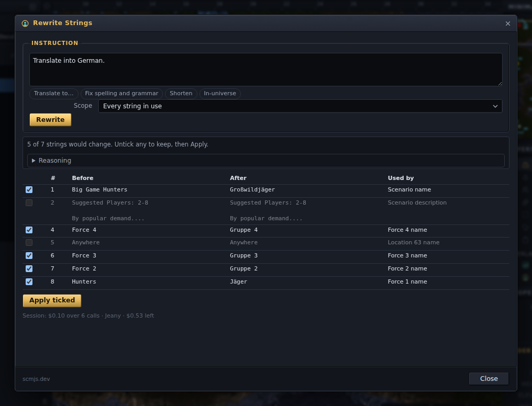The width and height of the screenshot is (532, 406).
Task: Untick checkbox for row 6 Force 3
Action: (x=29, y=255)
